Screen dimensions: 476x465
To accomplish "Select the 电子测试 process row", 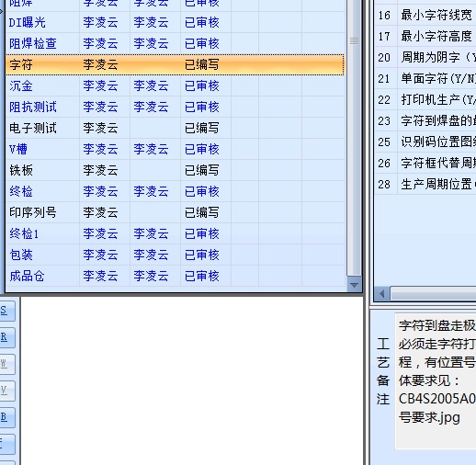I will pos(176,128).
